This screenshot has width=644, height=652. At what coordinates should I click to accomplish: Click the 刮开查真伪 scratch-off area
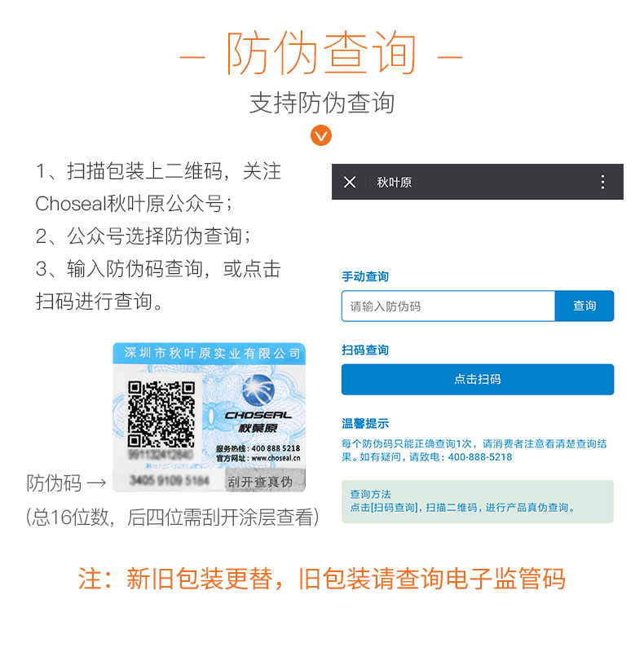click(265, 481)
